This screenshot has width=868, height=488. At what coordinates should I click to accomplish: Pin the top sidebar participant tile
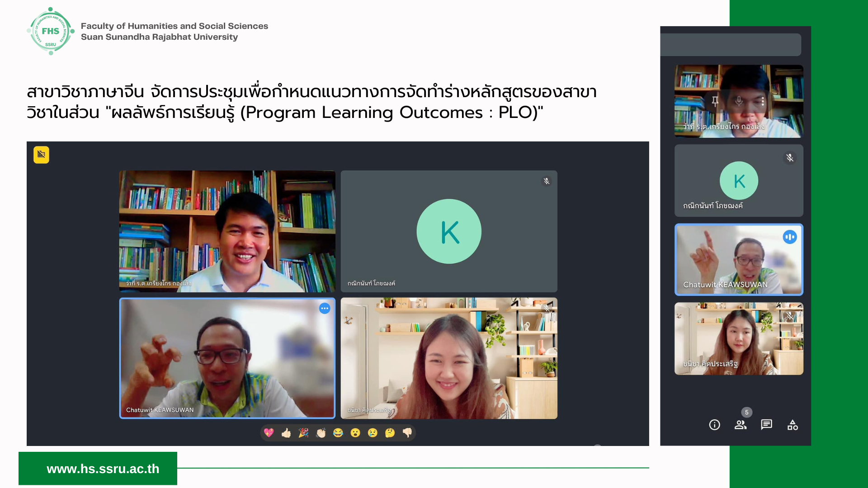click(715, 101)
